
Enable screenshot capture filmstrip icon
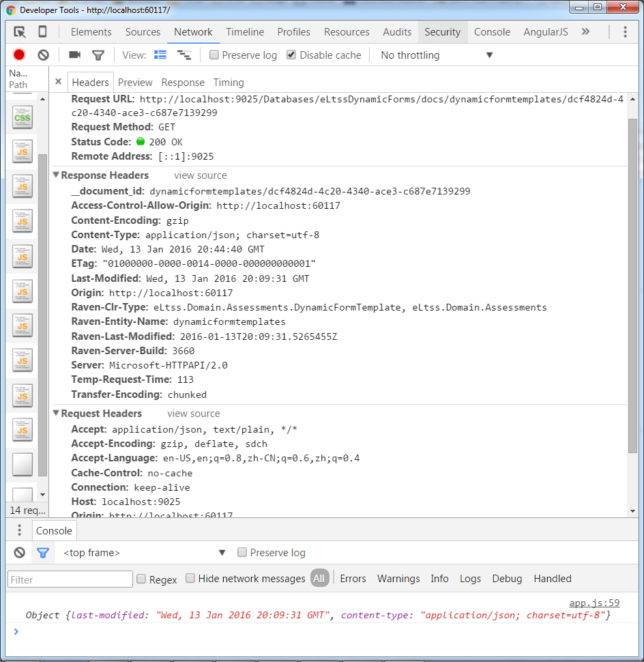(75, 55)
